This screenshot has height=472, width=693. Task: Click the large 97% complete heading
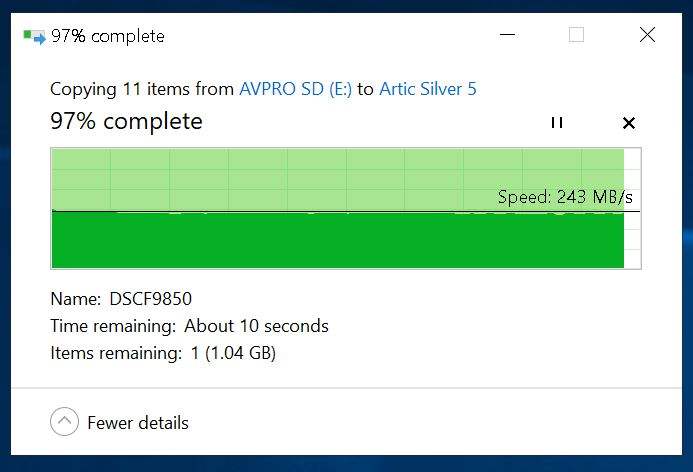126,121
